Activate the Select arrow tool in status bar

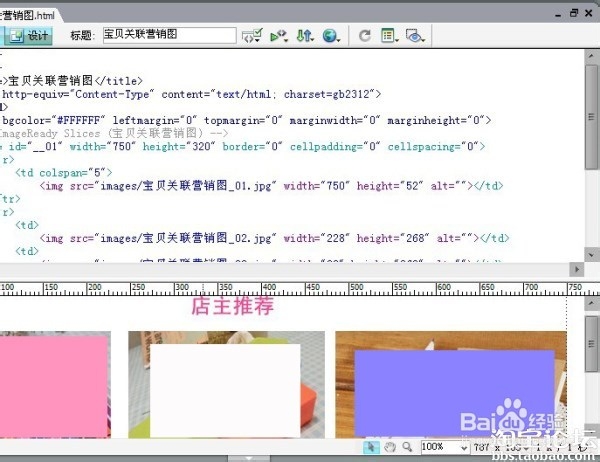[x=371, y=447]
